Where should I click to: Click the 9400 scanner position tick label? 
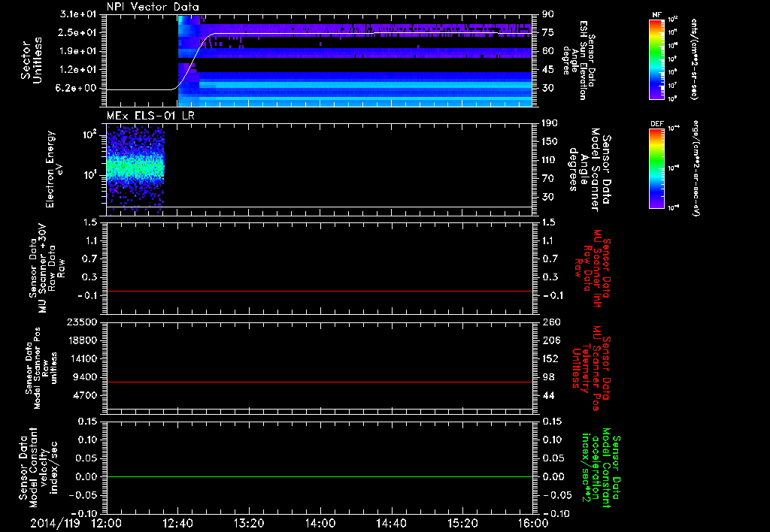84,377
